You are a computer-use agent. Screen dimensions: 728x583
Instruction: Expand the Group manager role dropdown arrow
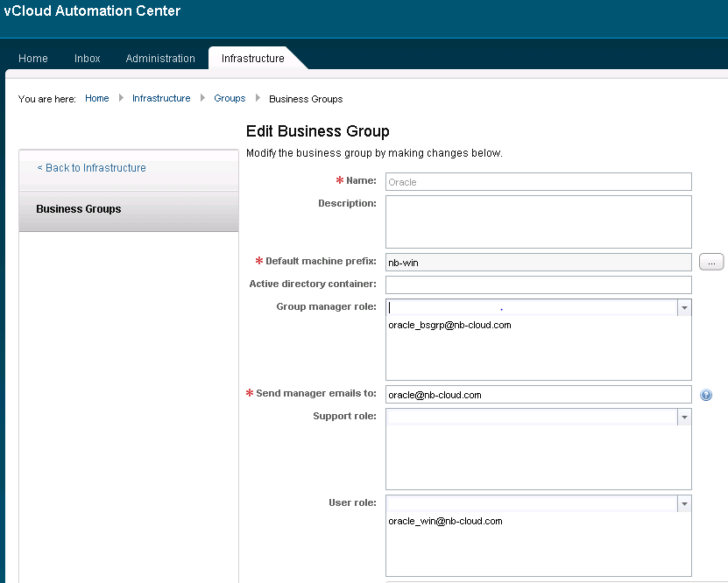684,307
